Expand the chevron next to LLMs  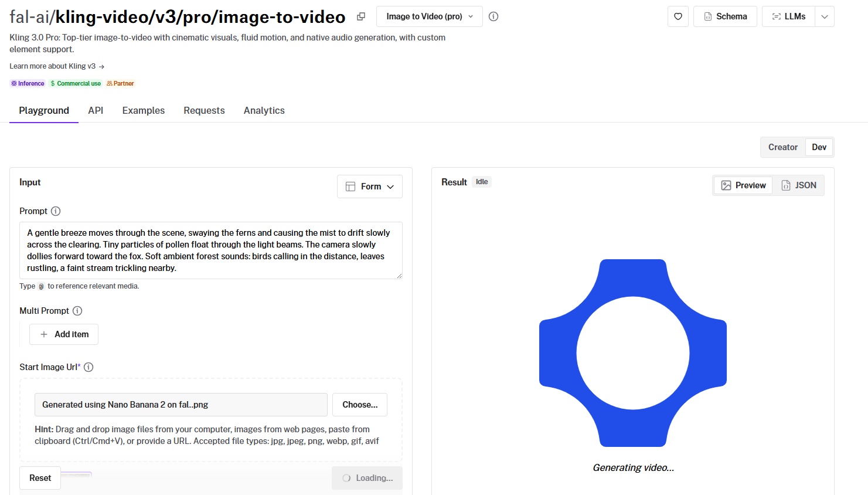point(825,16)
